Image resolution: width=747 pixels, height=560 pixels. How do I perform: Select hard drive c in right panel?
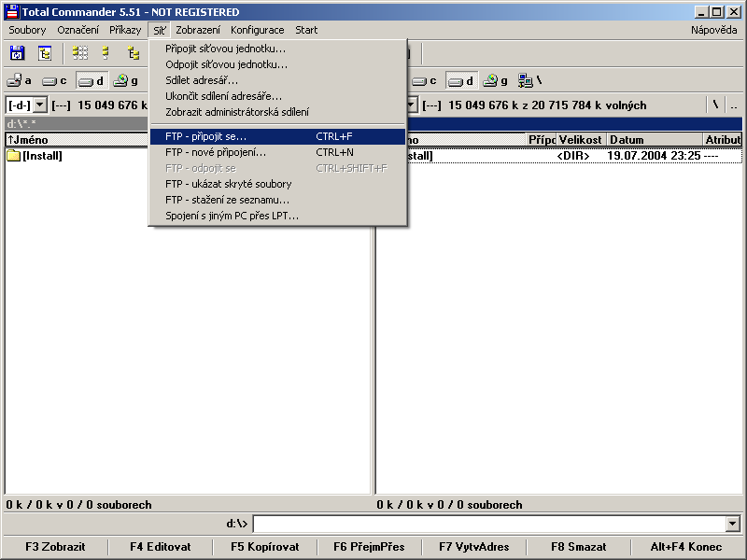(424, 80)
